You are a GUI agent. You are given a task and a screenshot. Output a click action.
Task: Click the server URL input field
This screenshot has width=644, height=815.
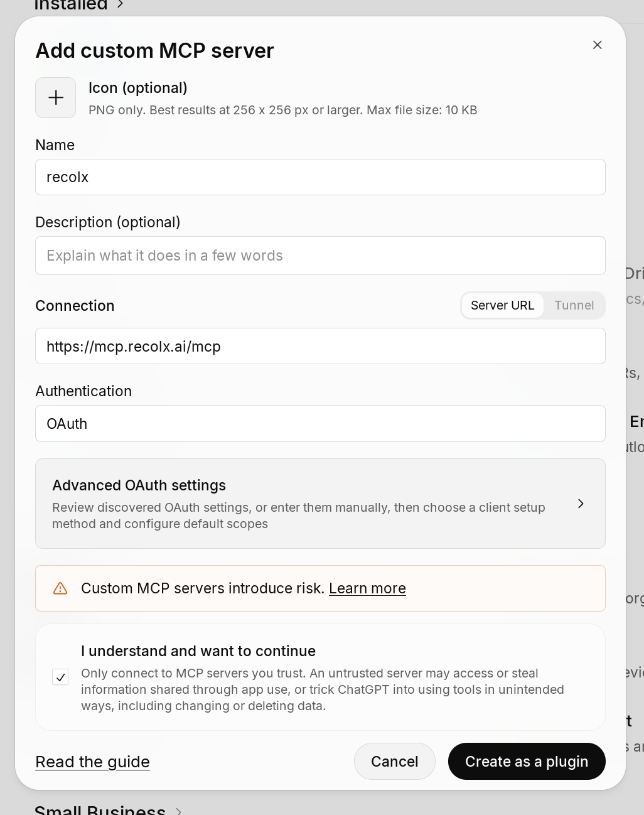(x=320, y=346)
